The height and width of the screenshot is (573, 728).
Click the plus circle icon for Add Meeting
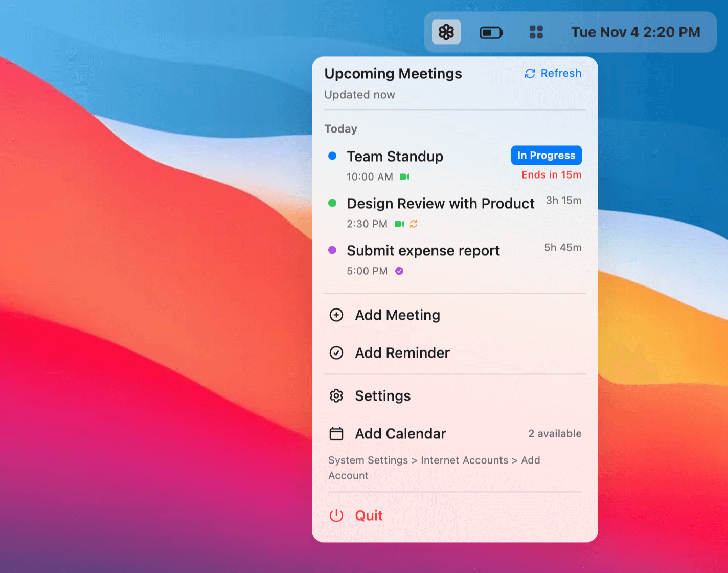coord(336,315)
